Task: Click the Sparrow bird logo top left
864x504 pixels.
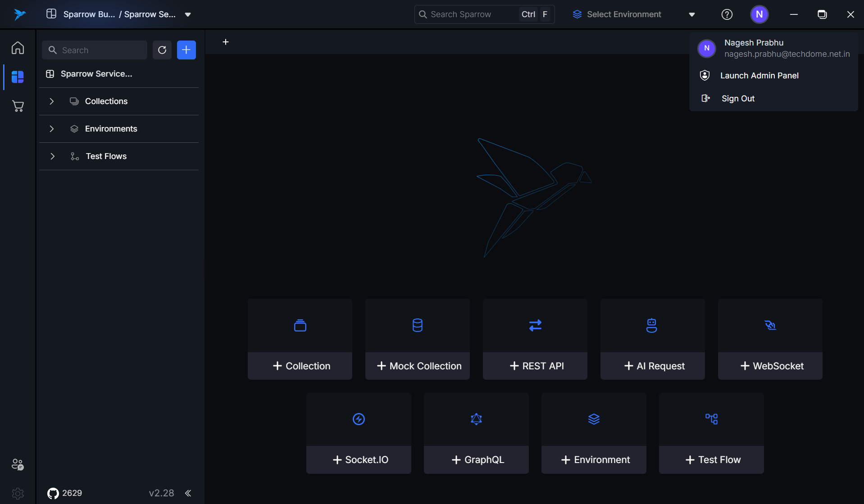Action: [19, 14]
